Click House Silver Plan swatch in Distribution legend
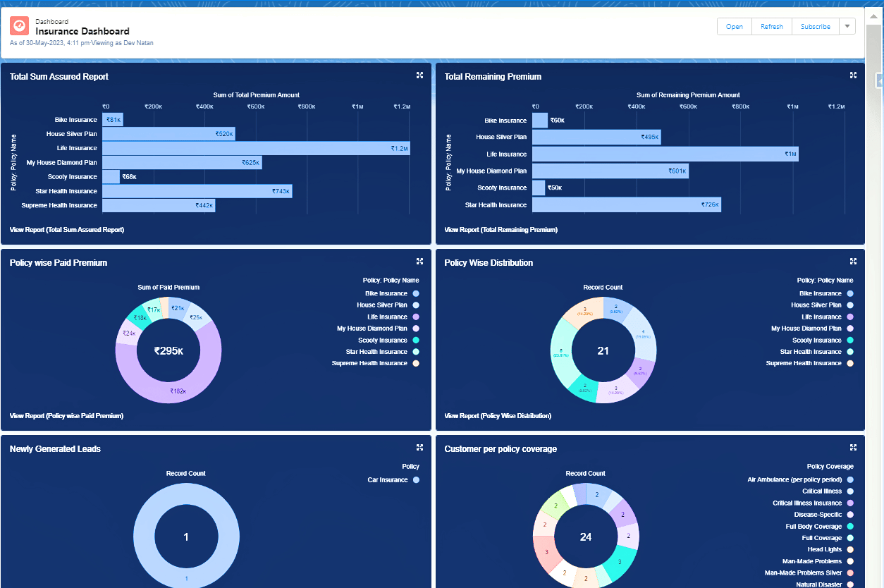884x588 pixels. [850, 305]
